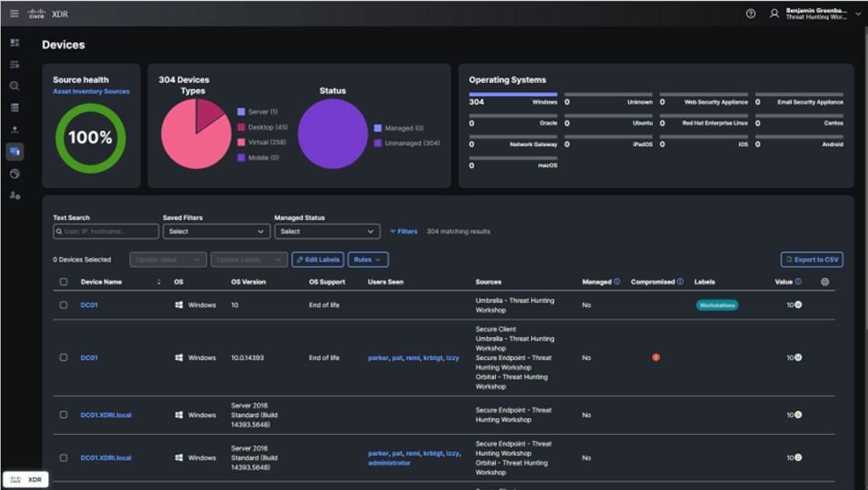The height and width of the screenshot is (490, 868).
Task: Click the green 100% Source health ring
Action: (x=91, y=137)
